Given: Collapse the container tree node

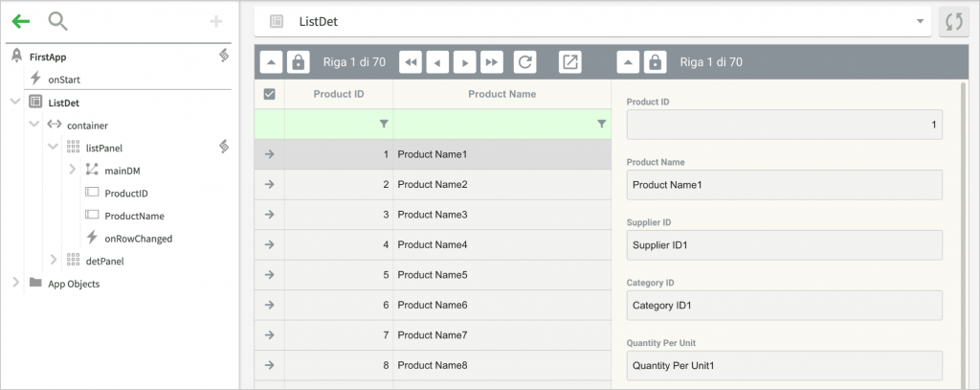Looking at the screenshot, I should (34, 125).
